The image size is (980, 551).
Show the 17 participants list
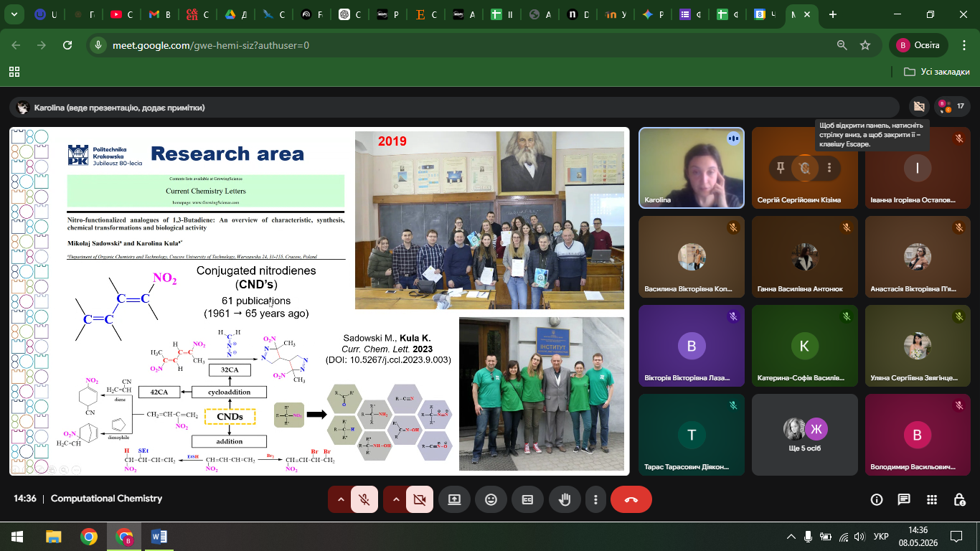[953, 107]
